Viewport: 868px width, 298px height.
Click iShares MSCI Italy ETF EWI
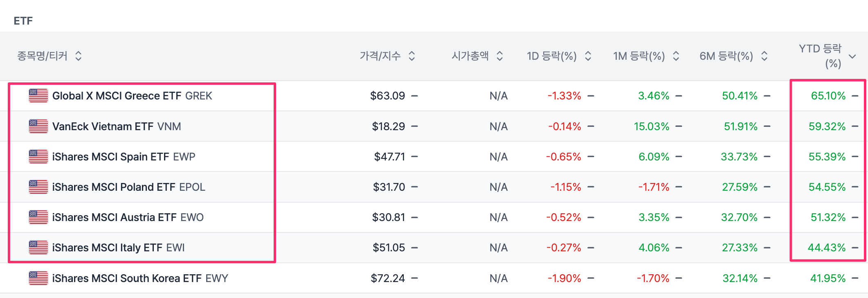click(x=118, y=248)
